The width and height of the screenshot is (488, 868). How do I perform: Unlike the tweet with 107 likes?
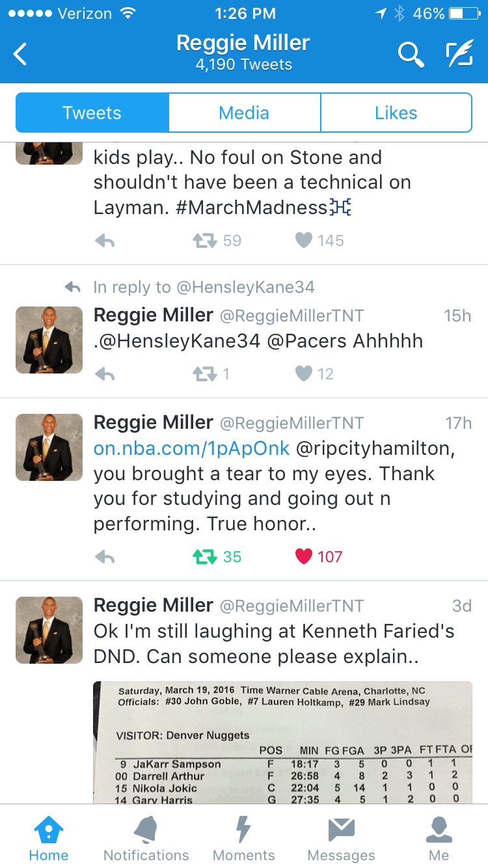(x=304, y=557)
